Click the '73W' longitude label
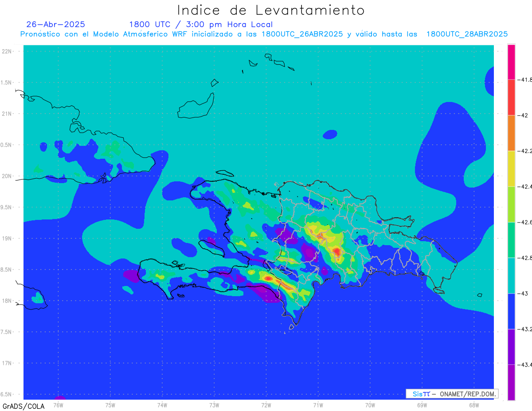Image resolution: width=532 pixels, height=411 pixels. (214, 405)
